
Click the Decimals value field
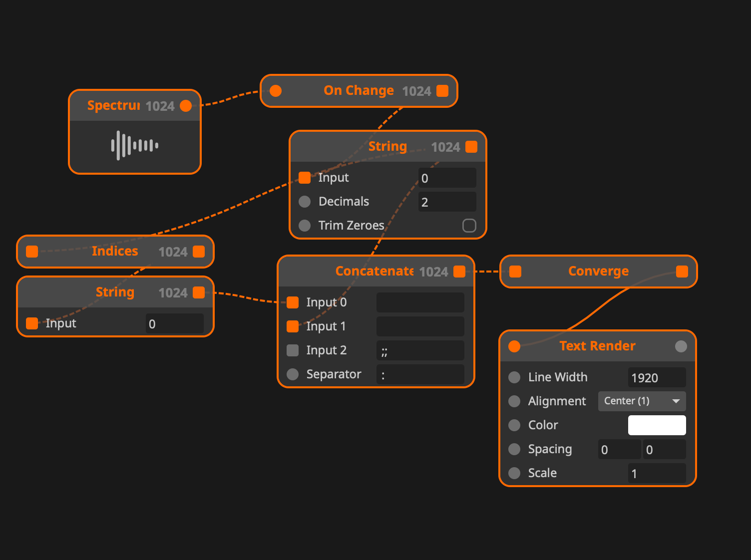tap(447, 202)
